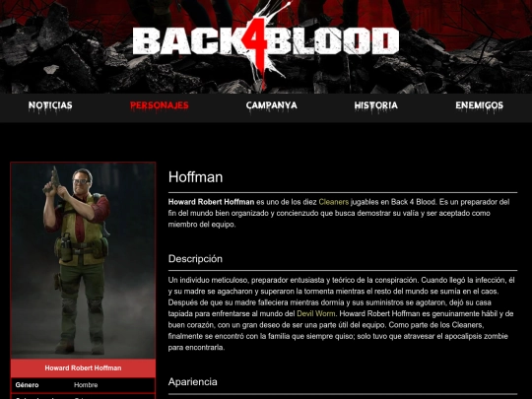This screenshot has width=532, height=399.
Task: Open the HISTORIA page
Action: tap(376, 105)
